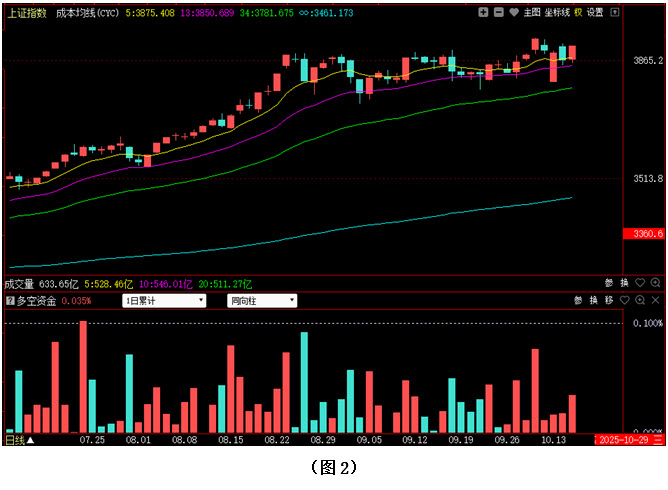Select 主图 in the top toolbar

pos(532,12)
